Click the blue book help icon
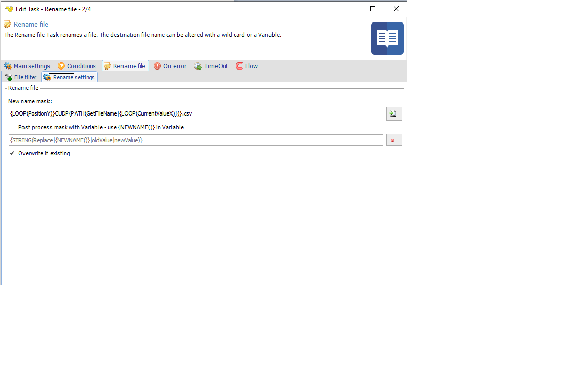 (x=387, y=38)
